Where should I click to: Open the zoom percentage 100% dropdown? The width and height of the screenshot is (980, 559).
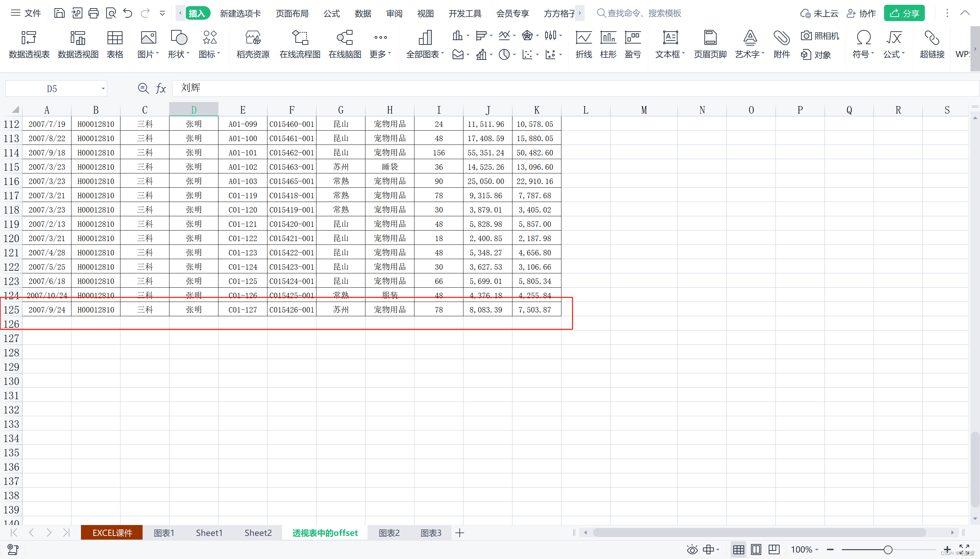[804, 550]
